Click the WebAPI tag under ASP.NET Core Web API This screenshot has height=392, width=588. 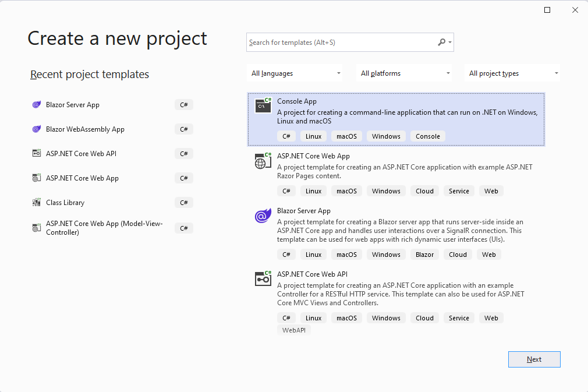point(293,330)
